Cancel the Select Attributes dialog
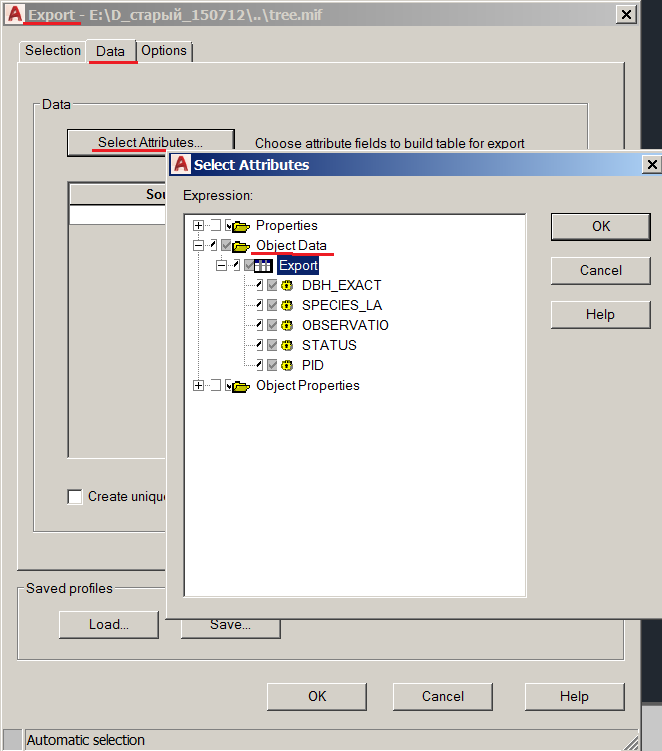The height and width of the screenshot is (751, 662). [x=601, y=271]
